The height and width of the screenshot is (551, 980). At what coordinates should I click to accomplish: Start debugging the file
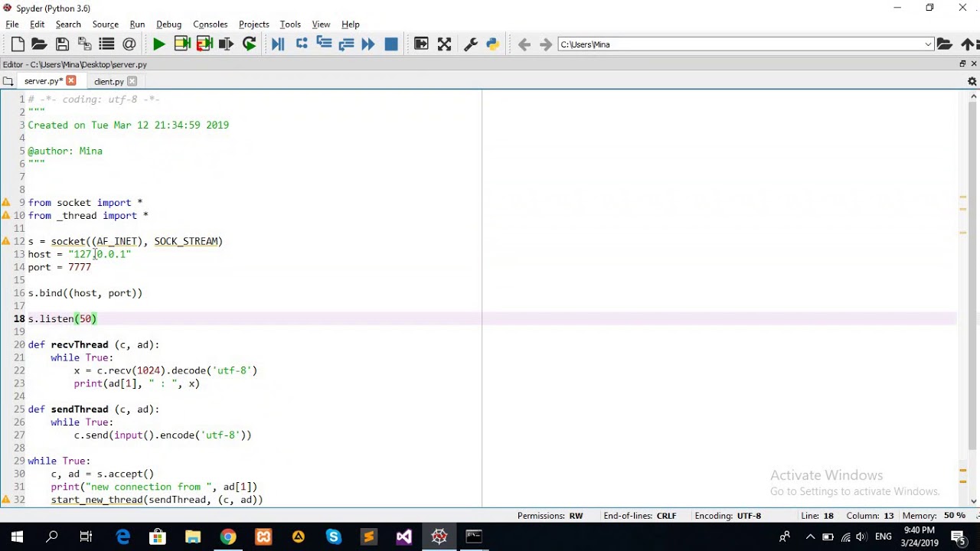[x=278, y=44]
